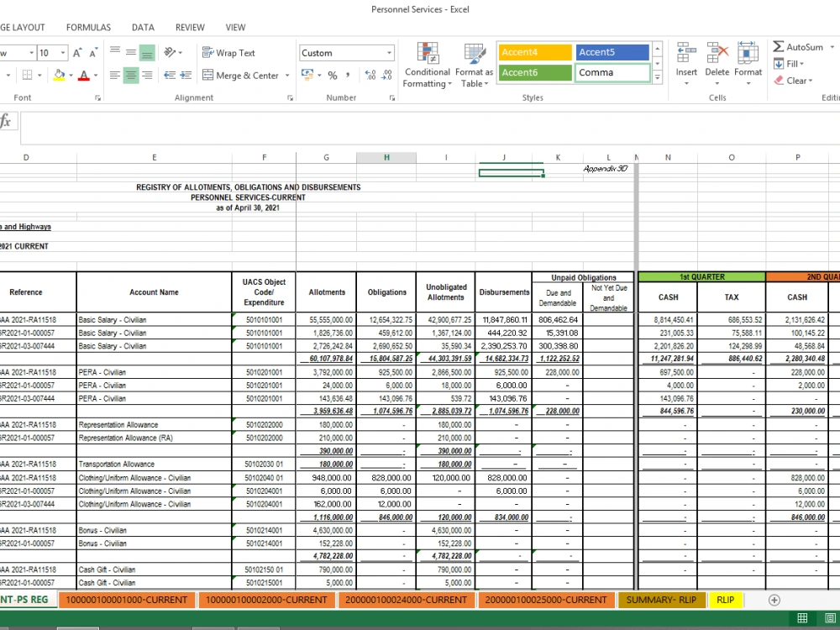
Task: Increase decimal places
Action: tap(370, 75)
